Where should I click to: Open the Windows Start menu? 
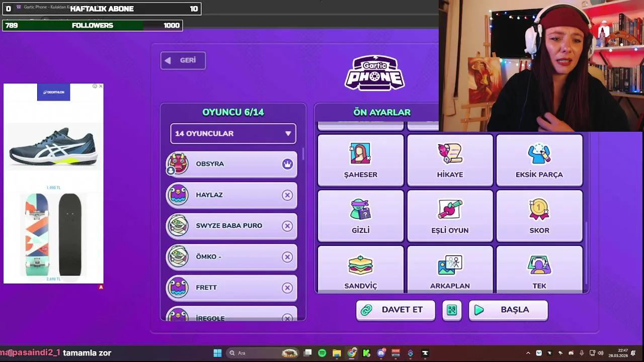[x=217, y=353]
